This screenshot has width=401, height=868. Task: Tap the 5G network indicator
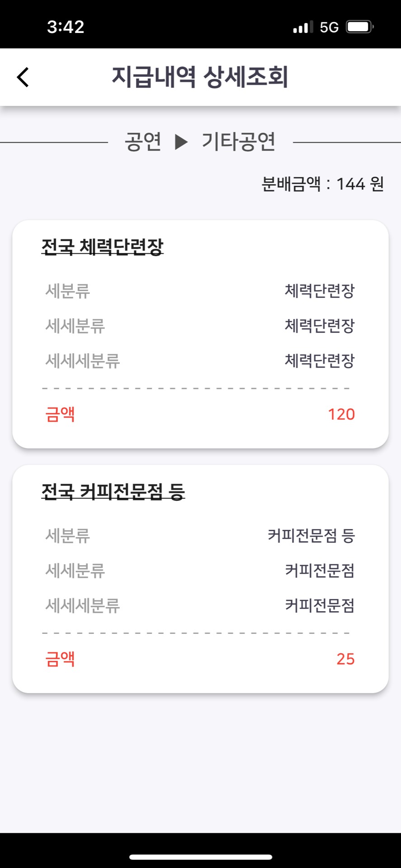(329, 27)
